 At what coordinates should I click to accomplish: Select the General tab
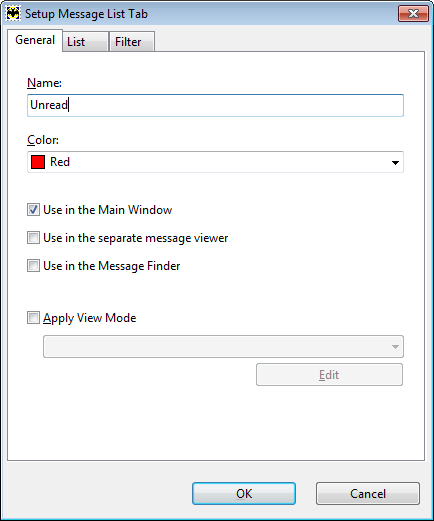(x=35, y=40)
